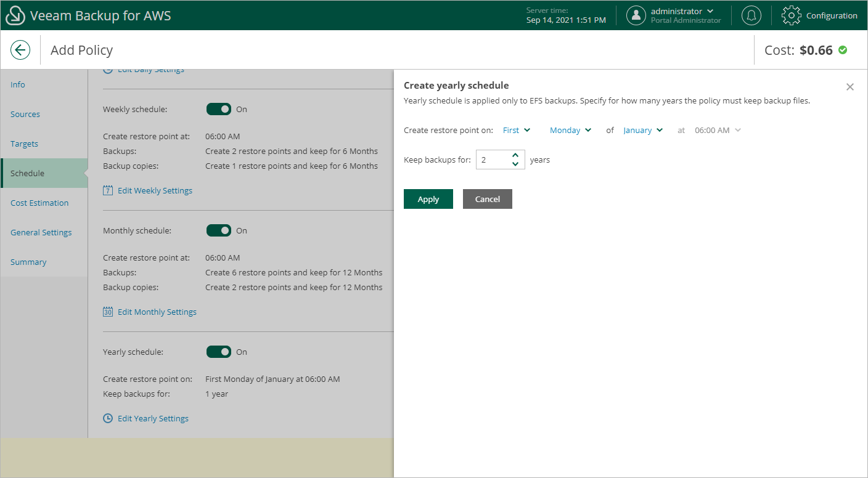Click the weekly calendar icon
This screenshot has width=868, height=478.
point(108,190)
